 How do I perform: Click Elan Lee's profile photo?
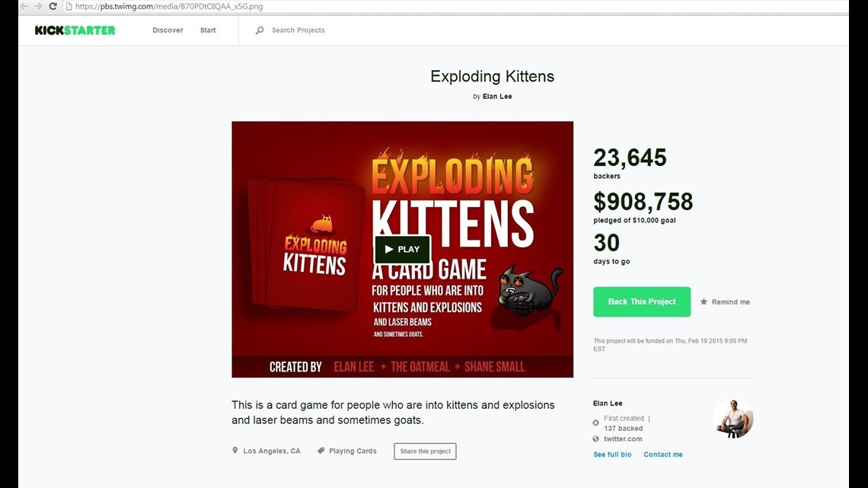point(733,418)
